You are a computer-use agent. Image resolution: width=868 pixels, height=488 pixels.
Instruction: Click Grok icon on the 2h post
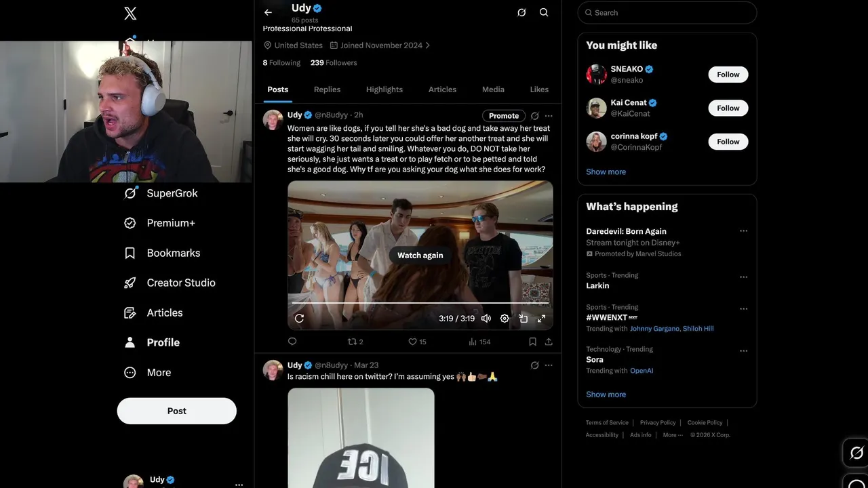coord(534,116)
